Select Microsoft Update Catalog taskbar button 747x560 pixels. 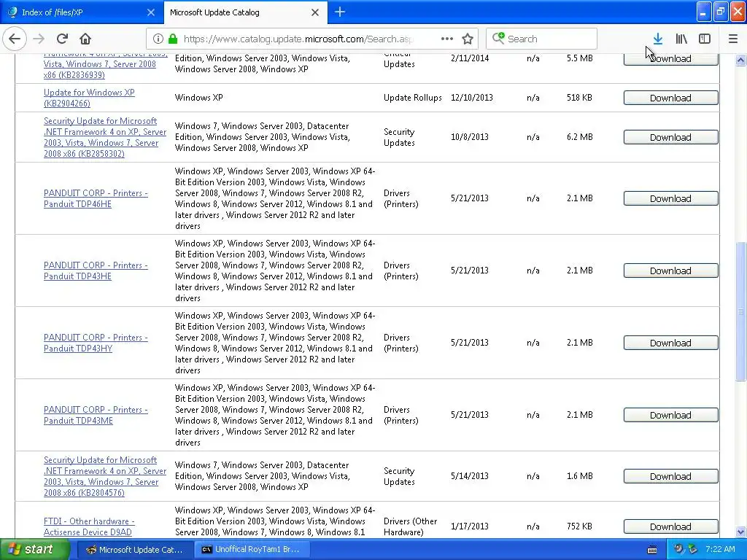[135, 550]
